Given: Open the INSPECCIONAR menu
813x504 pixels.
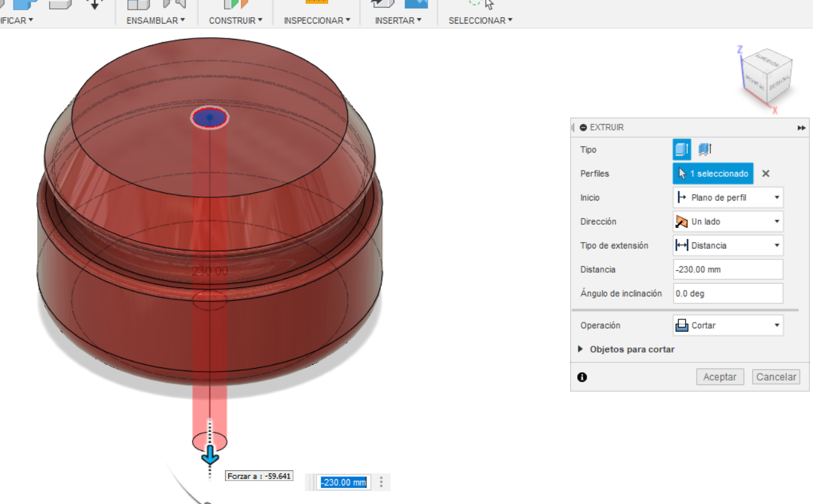Looking at the screenshot, I should (x=317, y=20).
